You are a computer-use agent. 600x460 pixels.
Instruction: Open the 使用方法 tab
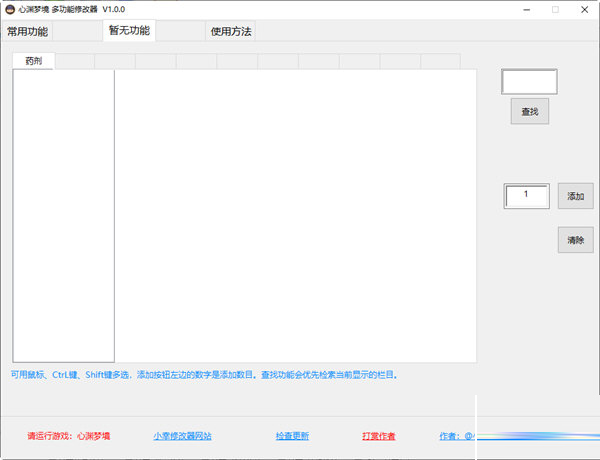pos(231,31)
